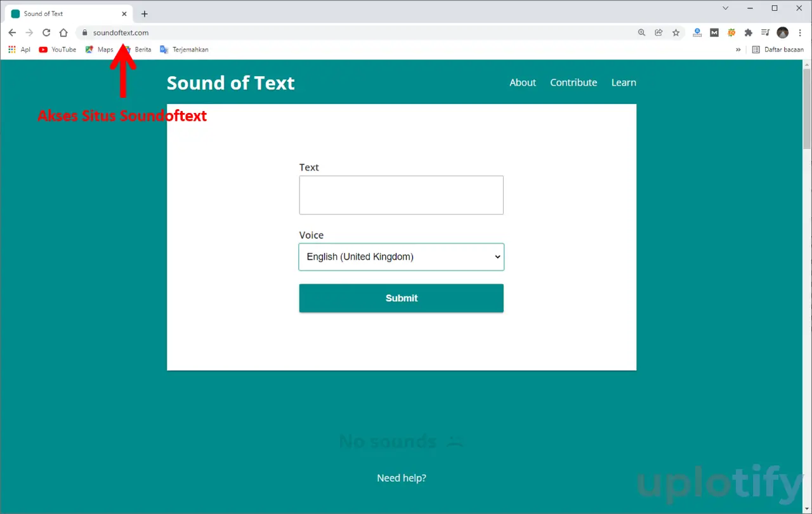Click the browser forward arrow
The image size is (812, 514).
tap(29, 32)
